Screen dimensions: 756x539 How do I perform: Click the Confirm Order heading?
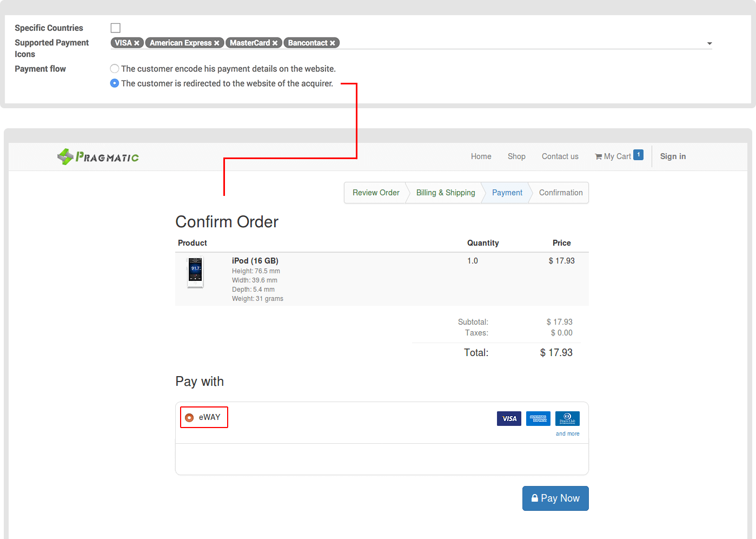pyautogui.click(x=227, y=222)
